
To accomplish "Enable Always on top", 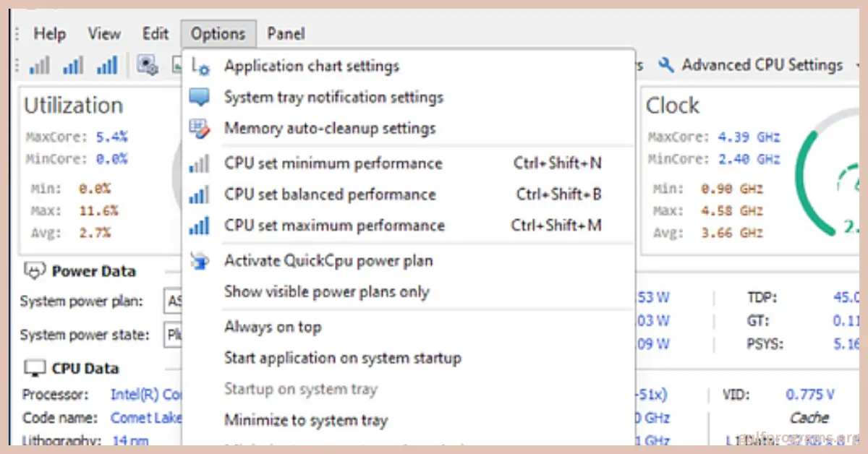I will (273, 327).
